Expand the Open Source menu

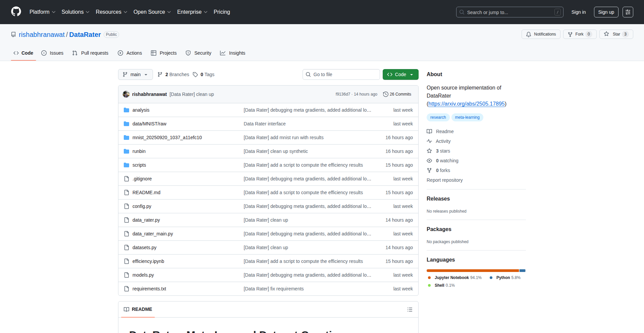(x=152, y=12)
